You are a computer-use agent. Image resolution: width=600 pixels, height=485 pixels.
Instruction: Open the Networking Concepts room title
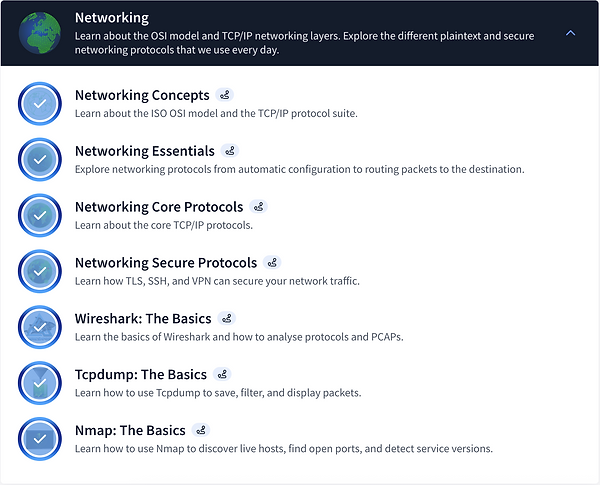pyautogui.click(x=142, y=96)
